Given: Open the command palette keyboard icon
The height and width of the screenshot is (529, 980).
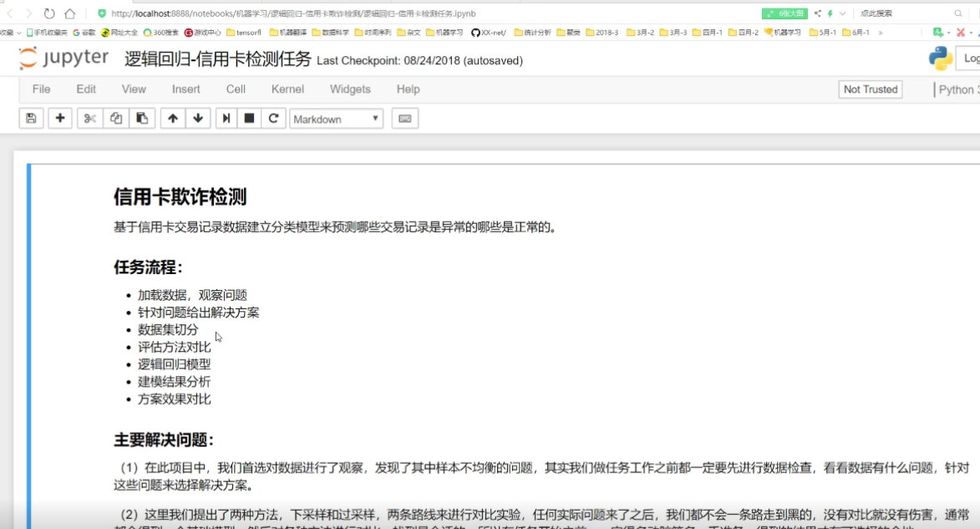Looking at the screenshot, I should pyautogui.click(x=405, y=119).
